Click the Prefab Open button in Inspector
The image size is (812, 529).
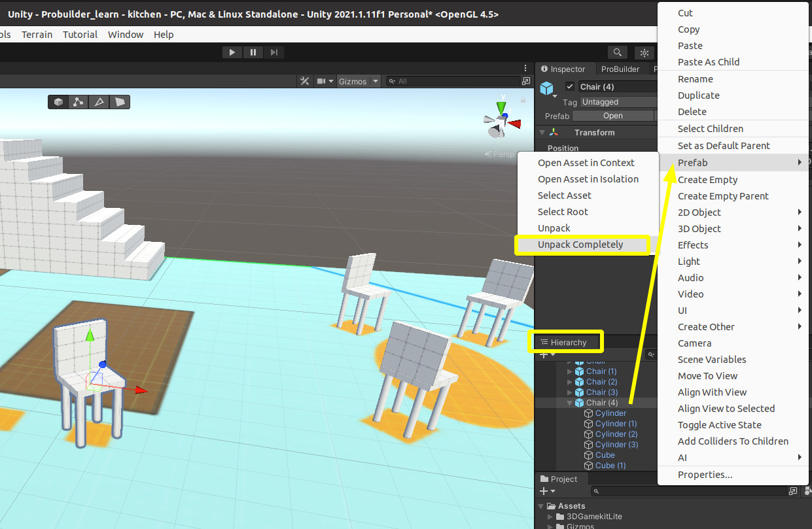612,116
